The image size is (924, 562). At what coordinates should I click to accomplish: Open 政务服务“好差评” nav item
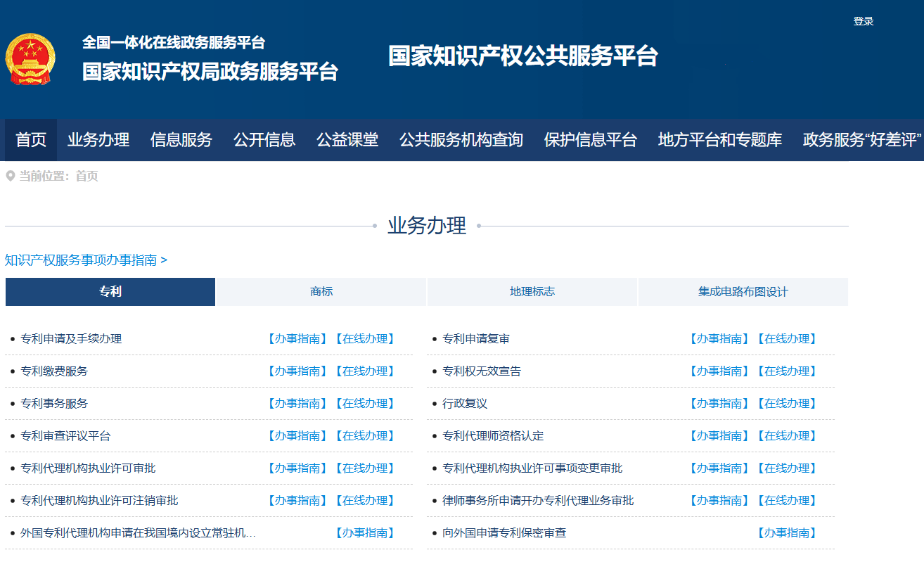point(862,140)
